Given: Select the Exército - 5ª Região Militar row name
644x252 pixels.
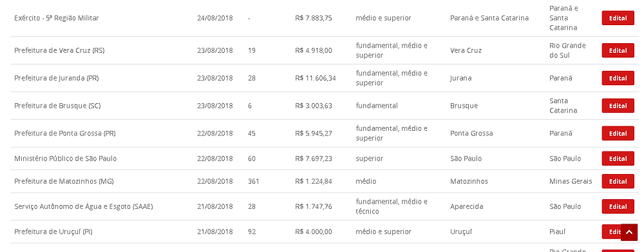Looking at the screenshot, I should tap(56, 18).
